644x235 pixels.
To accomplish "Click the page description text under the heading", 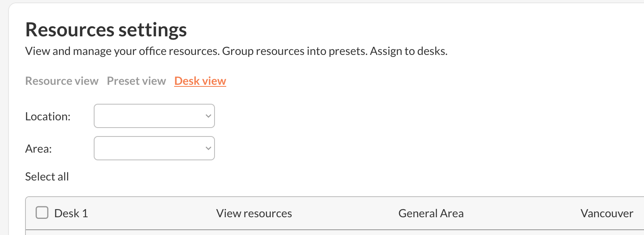I will coord(236,51).
